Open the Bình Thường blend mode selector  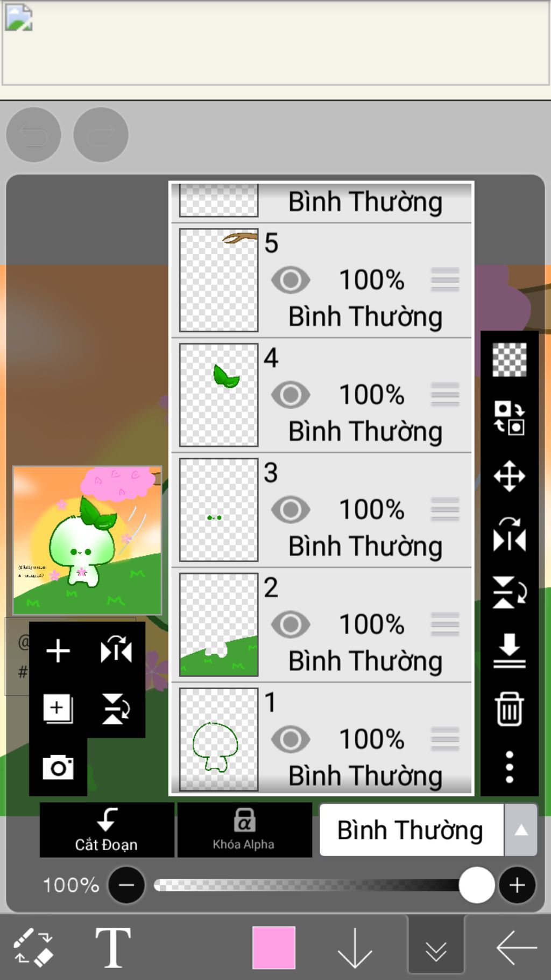pos(412,830)
